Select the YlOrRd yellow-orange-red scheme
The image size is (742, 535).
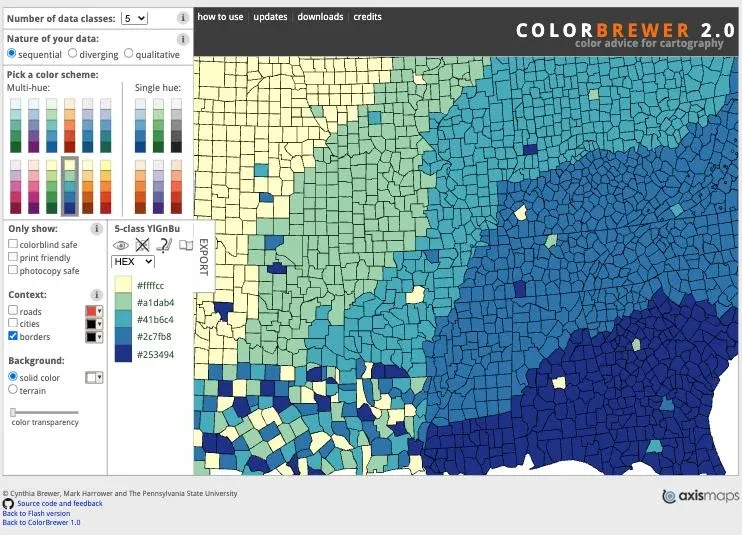point(106,187)
